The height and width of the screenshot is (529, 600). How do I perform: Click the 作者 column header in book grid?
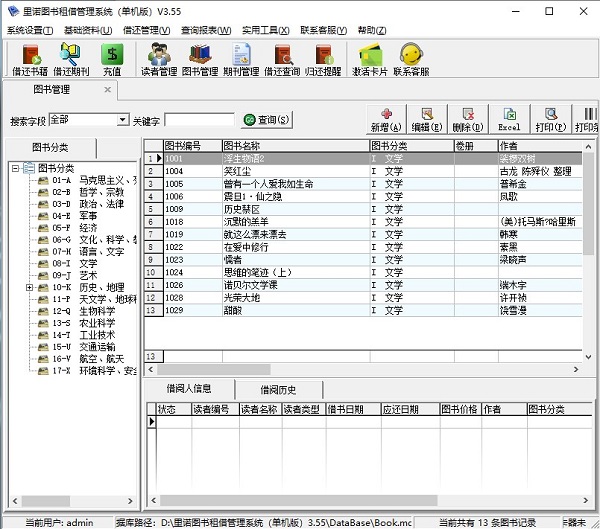(x=540, y=145)
